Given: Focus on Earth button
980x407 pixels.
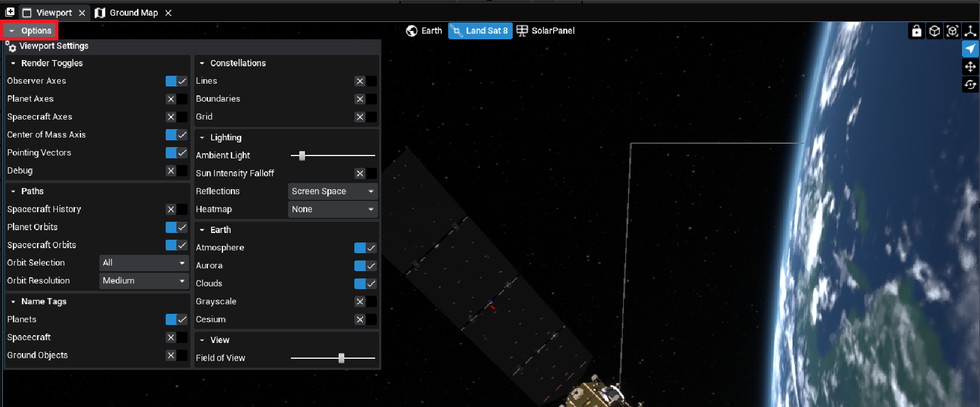Looking at the screenshot, I should click(424, 31).
